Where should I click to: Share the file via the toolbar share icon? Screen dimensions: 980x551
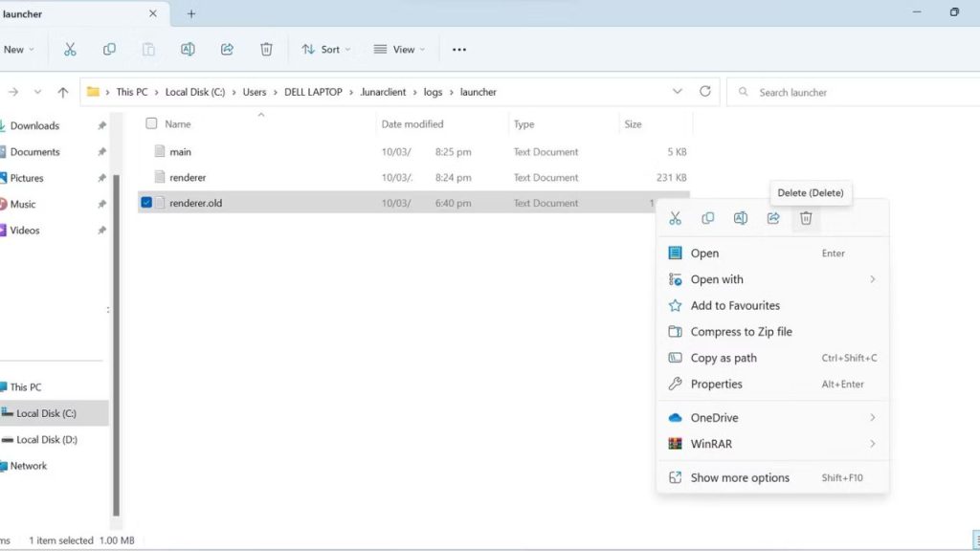[x=228, y=49]
